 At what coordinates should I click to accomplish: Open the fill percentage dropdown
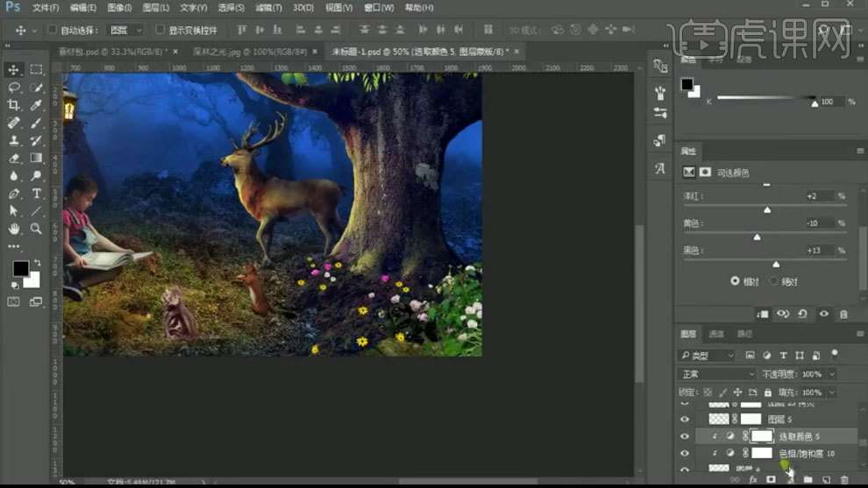(x=832, y=393)
